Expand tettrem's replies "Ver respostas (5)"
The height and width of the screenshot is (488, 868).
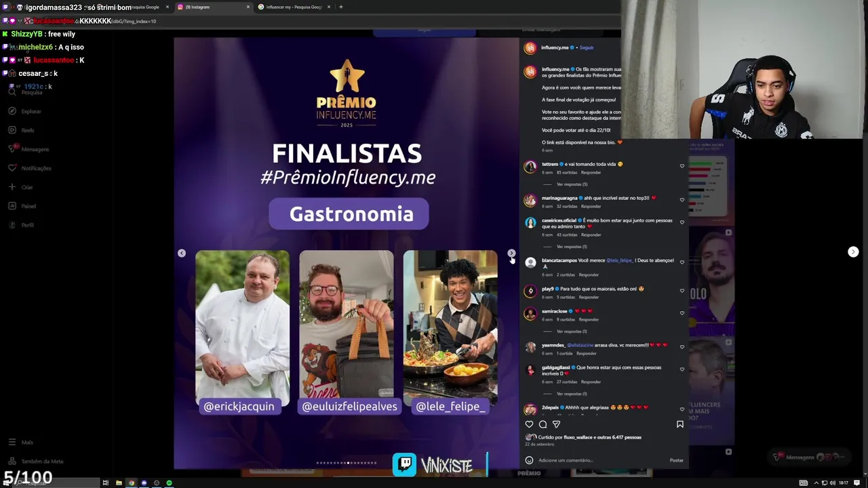pos(572,184)
